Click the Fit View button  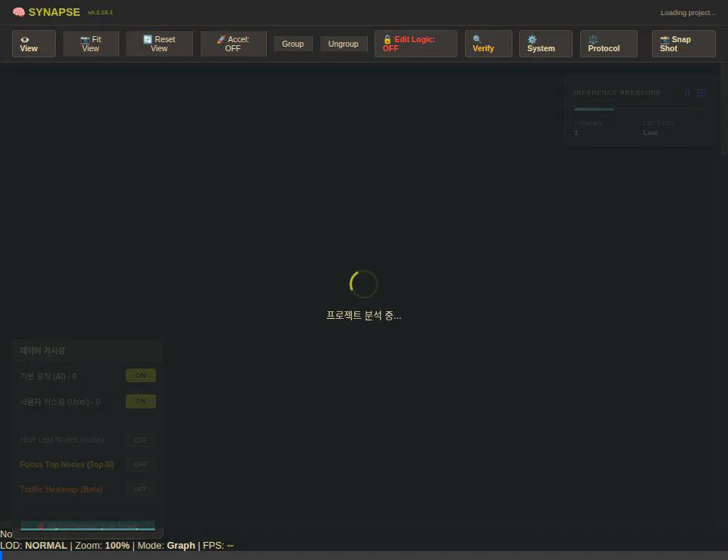(x=90, y=44)
